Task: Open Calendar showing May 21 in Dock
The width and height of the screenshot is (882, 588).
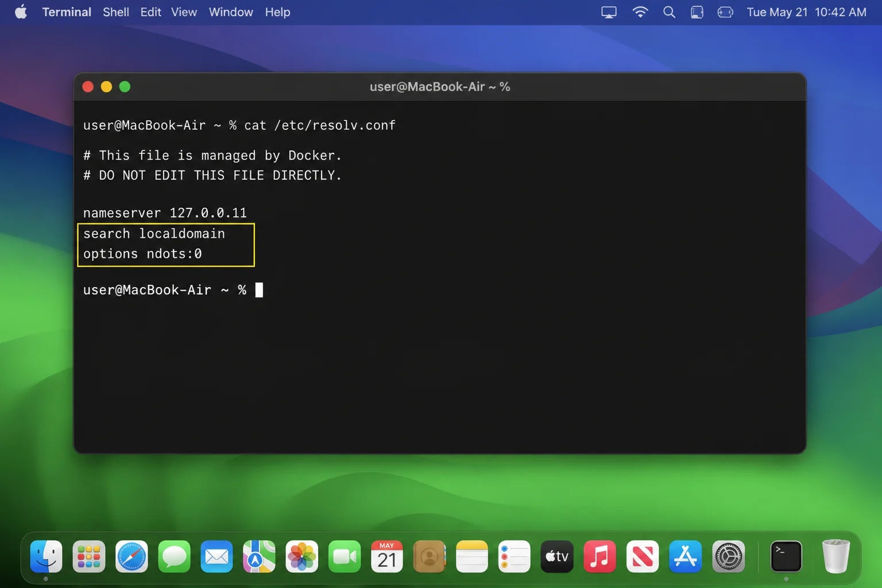Action: 387,556
